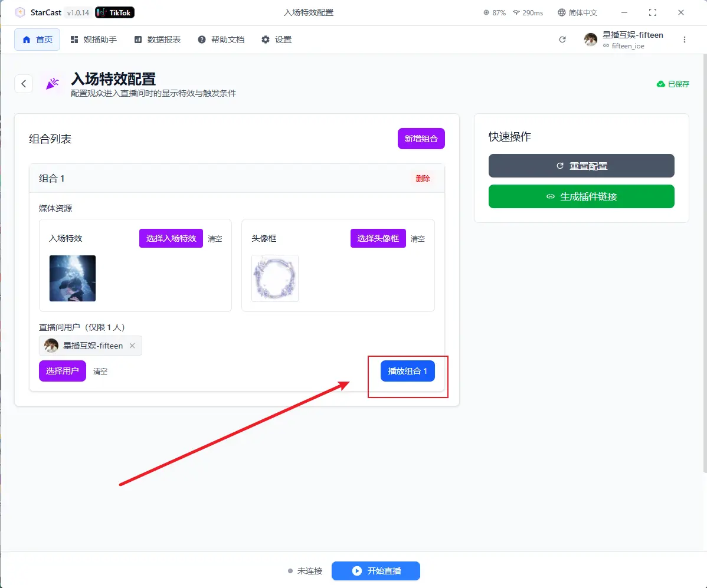Open the 星播互娱-fifteen account profile menu
This screenshot has width=707, height=588.
tap(624, 40)
